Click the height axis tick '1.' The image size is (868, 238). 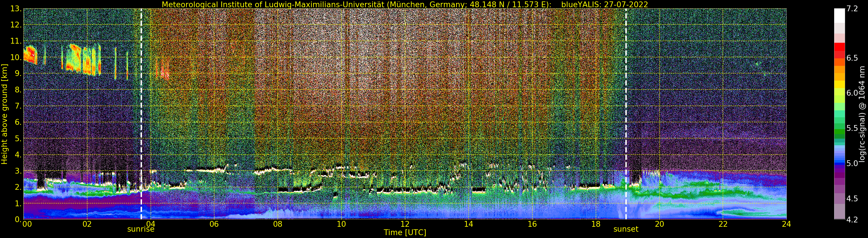point(18,203)
